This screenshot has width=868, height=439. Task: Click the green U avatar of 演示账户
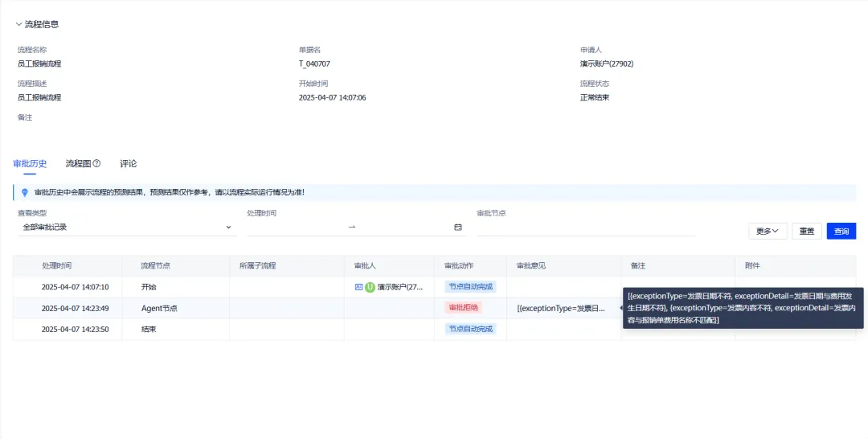pyautogui.click(x=370, y=287)
